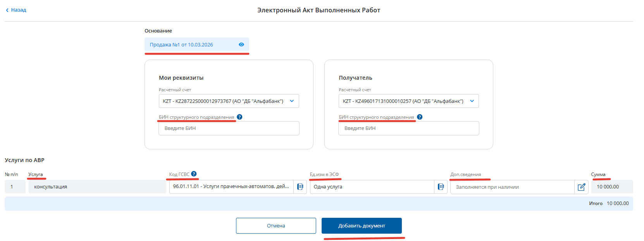
Task: Open the Код ГСВС reference list icon
Action: pyautogui.click(x=300, y=187)
